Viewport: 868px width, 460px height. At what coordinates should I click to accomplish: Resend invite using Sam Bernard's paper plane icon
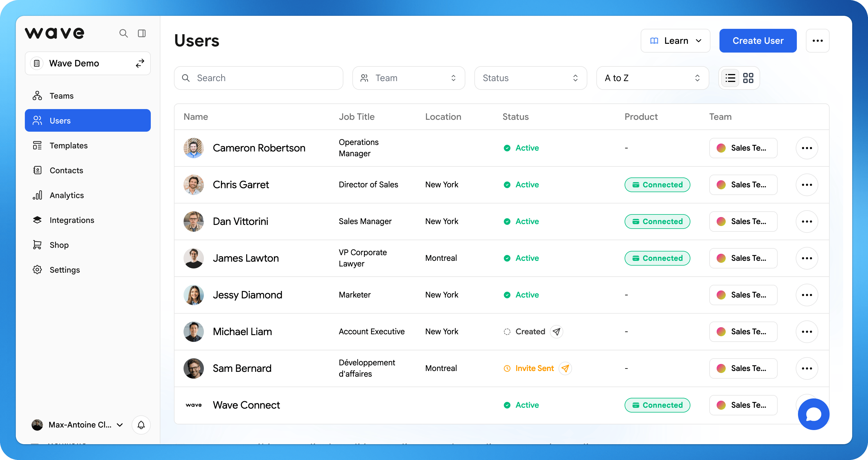pyautogui.click(x=565, y=368)
